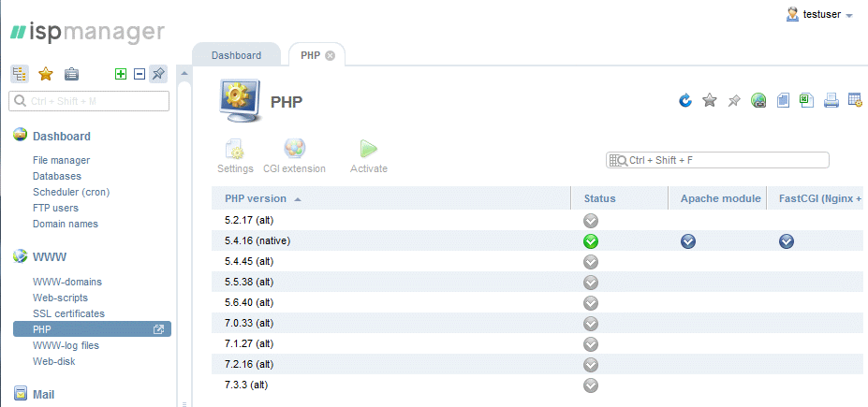Click the gray status icon for 5.4.45
This screenshot has width=868, height=407.
(591, 262)
